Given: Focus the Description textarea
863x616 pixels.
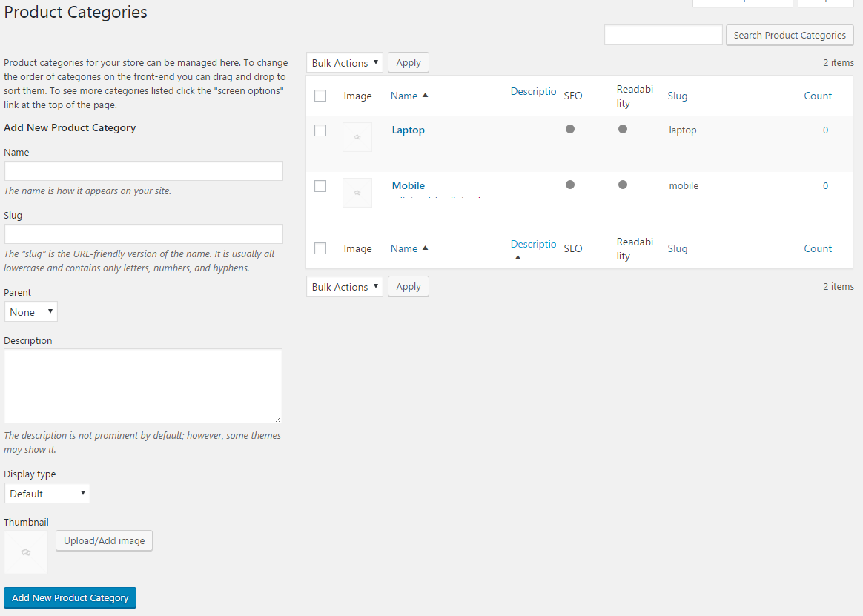Looking at the screenshot, I should point(143,386).
